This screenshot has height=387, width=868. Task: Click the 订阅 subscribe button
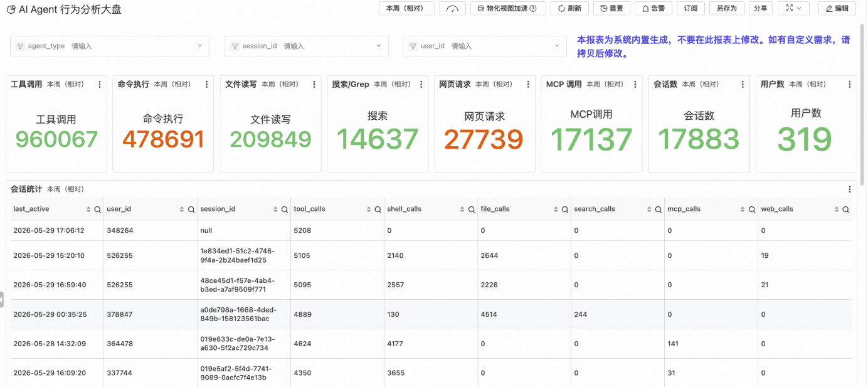(x=691, y=8)
